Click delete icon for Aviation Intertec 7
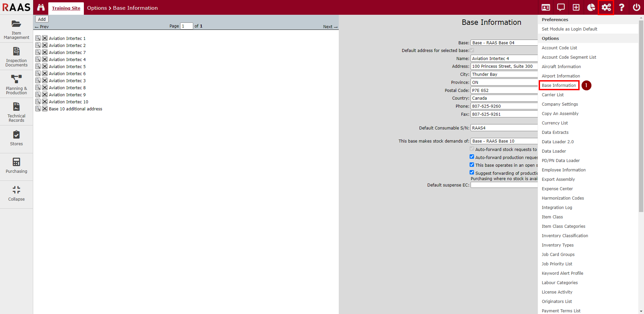 (45, 52)
